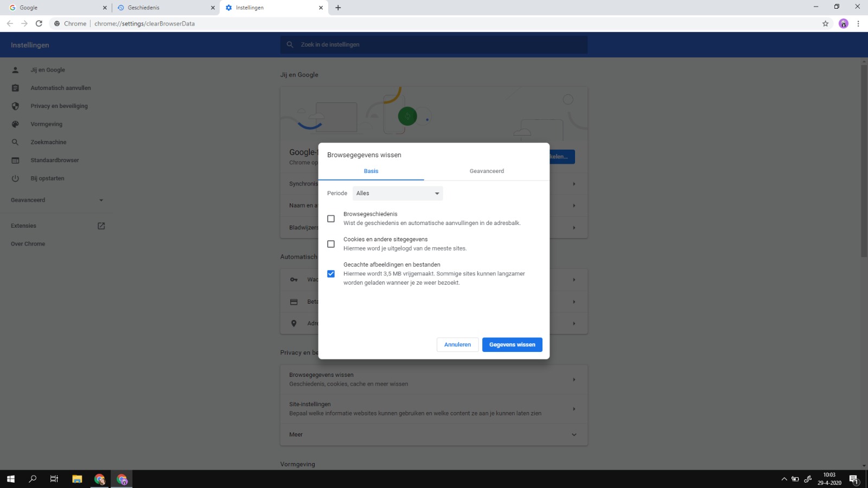Click the key icon for passwords
The height and width of the screenshot is (488, 868).
(293, 280)
